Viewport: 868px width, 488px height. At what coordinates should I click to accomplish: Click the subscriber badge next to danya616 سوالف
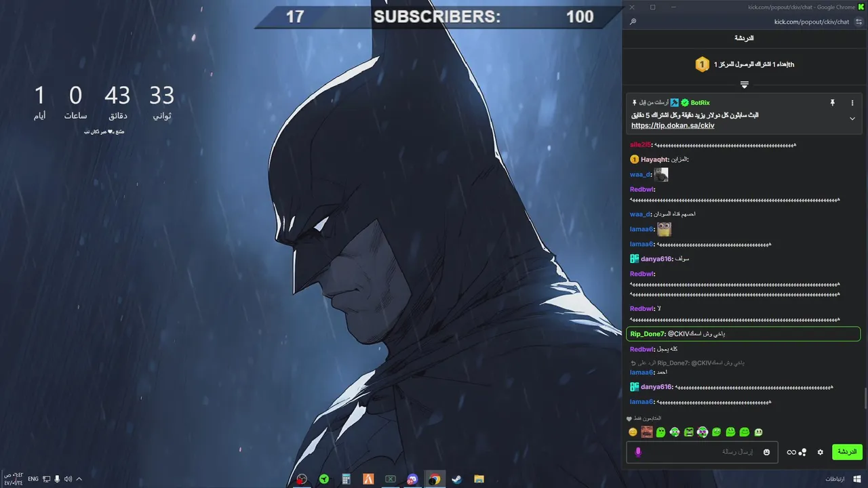[634, 259]
